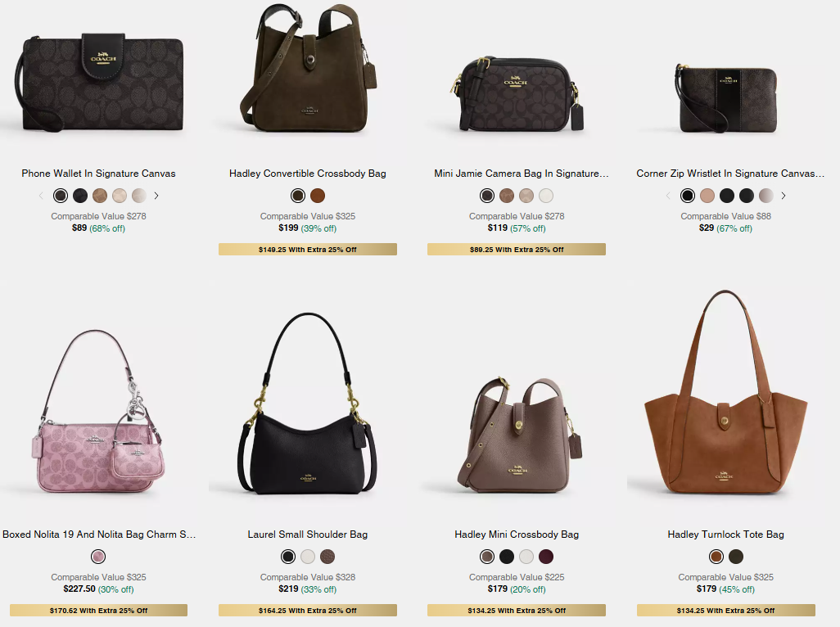The image size is (840, 627).
Task: Show next colors for Corner Zip Wristlet
Action: coord(784,196)
